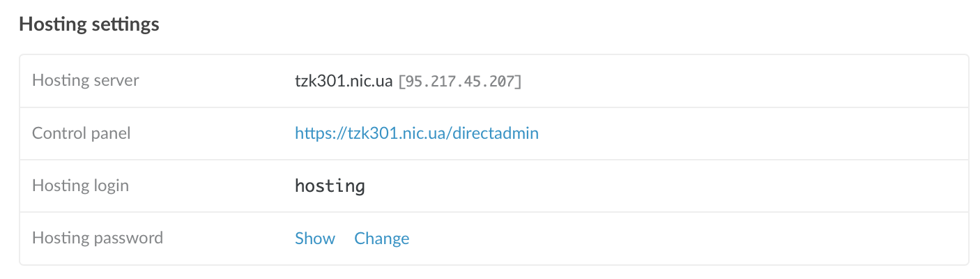This screenshot has height=279, width=980.
Task: Click empty space in Control panel row
Action: tap(732, 133)
